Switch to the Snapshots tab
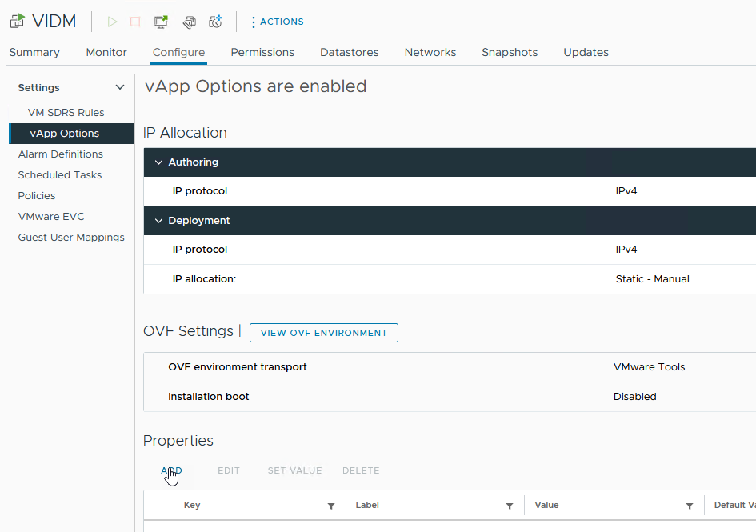 [510, 52]
